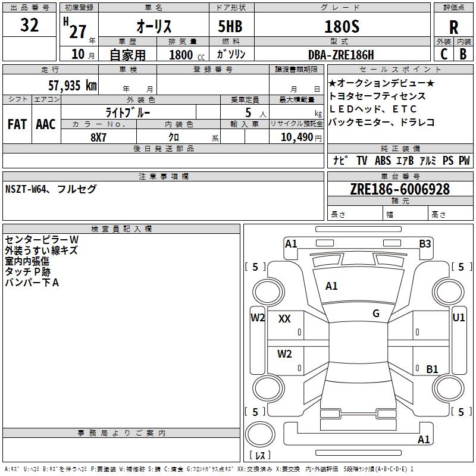Click the mileage 57,935 km
This screenshot has height=476, width=476.
(x=73, y=86)
